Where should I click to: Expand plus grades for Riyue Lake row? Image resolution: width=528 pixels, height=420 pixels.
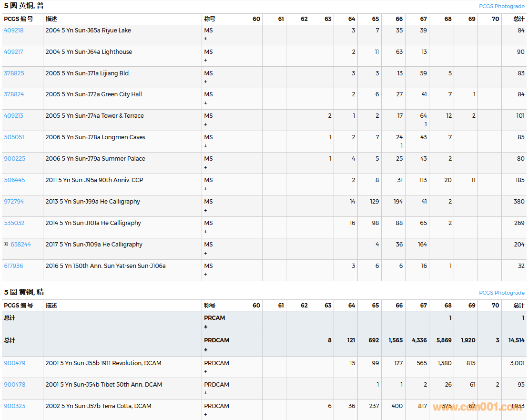pos(205,39)
